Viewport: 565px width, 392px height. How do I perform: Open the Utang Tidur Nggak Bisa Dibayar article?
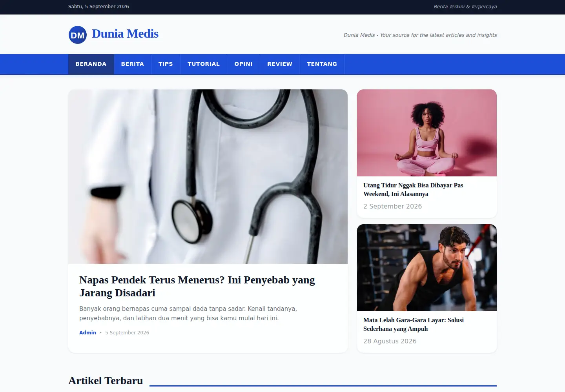[413, 189]
